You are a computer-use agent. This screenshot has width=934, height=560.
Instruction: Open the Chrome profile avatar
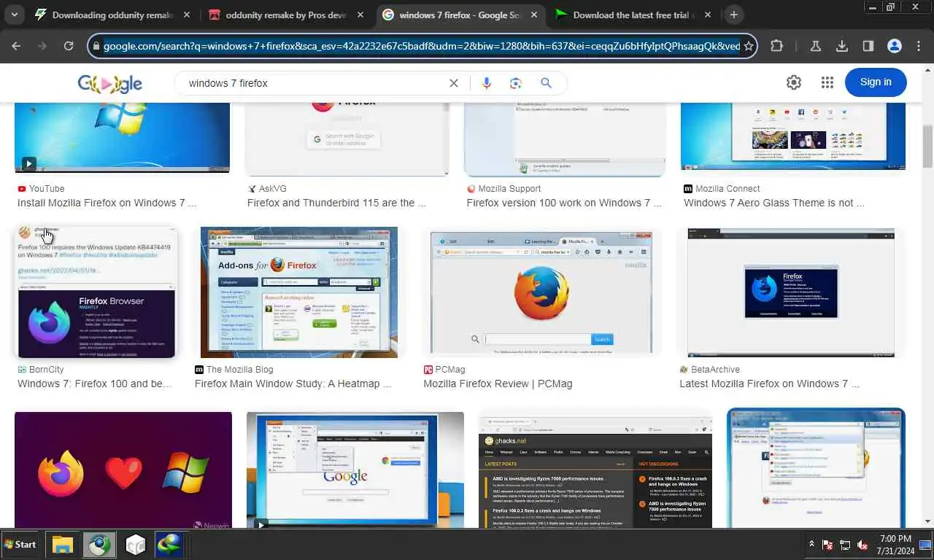[x=895, y=46]
